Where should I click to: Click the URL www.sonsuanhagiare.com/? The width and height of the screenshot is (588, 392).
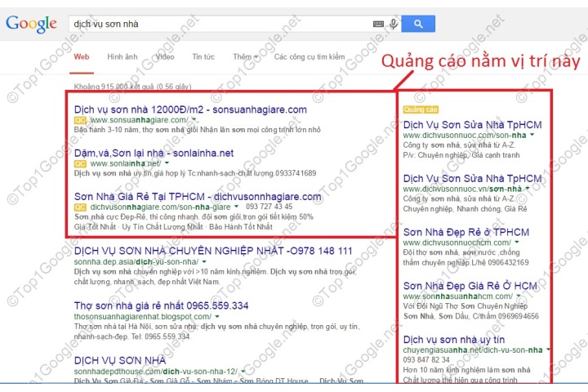point(139,120)
